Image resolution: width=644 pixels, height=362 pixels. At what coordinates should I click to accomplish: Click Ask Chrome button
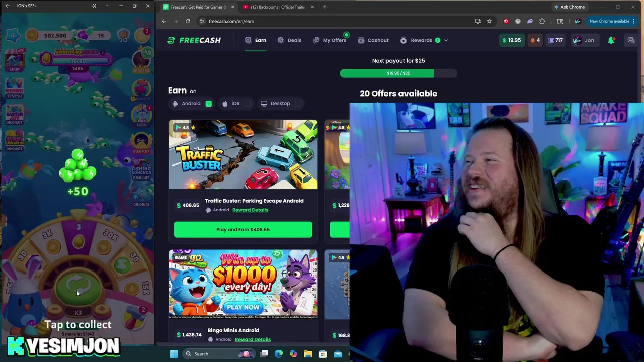570,7
